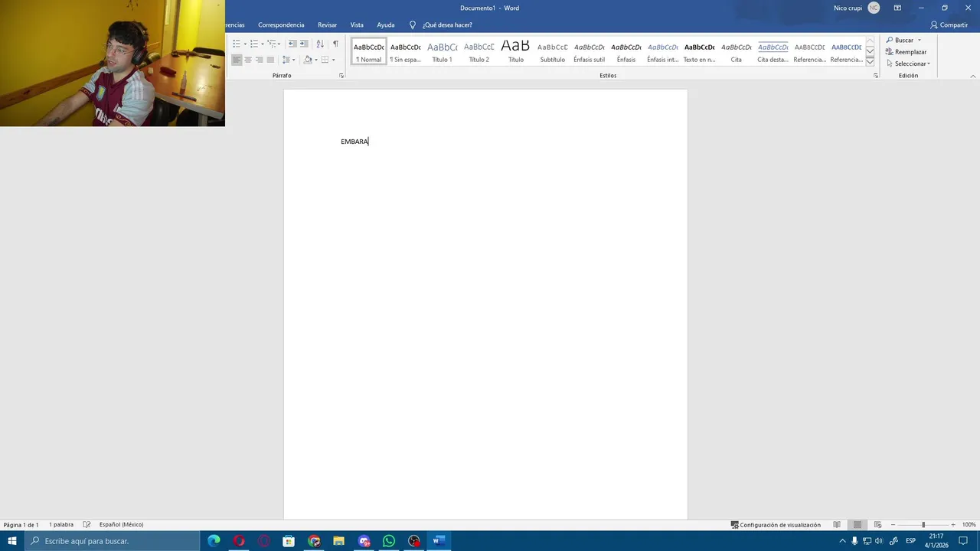
Task: Click the Borders icon
Action: [325, 60]
